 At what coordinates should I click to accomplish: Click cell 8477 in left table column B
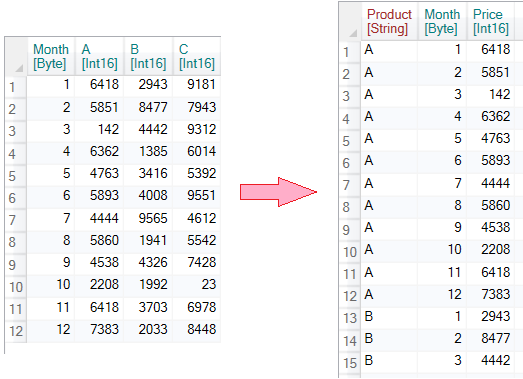(148, 107)
